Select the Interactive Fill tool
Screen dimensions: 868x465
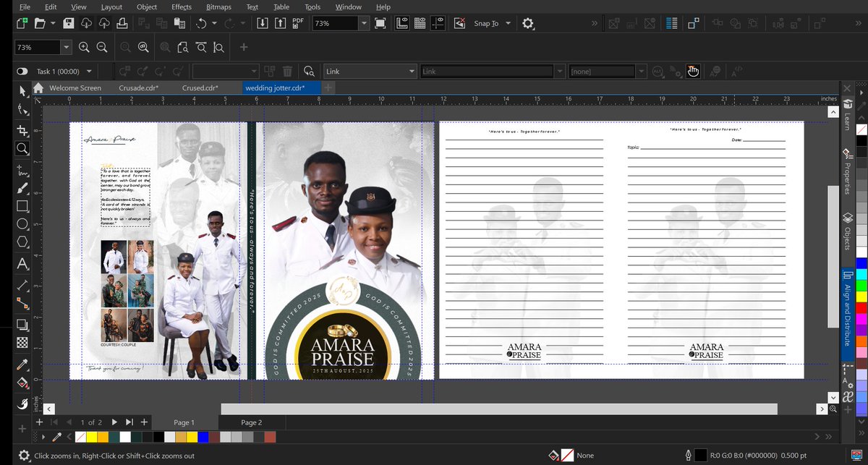[22, 382]
